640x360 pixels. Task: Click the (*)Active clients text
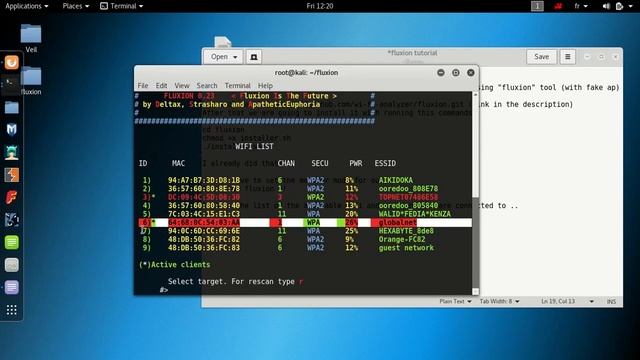[x=175, y=264]
